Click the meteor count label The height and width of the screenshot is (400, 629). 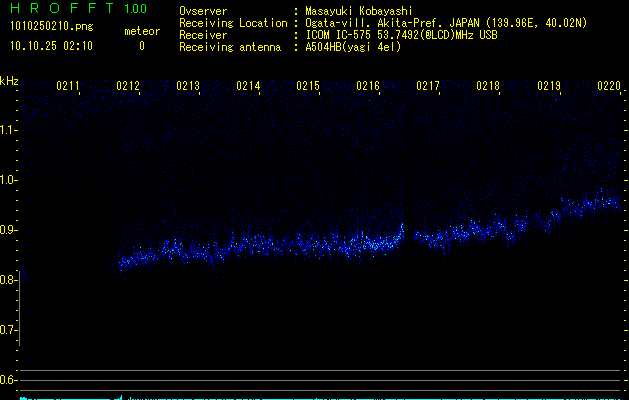click(x=142, y=31)
